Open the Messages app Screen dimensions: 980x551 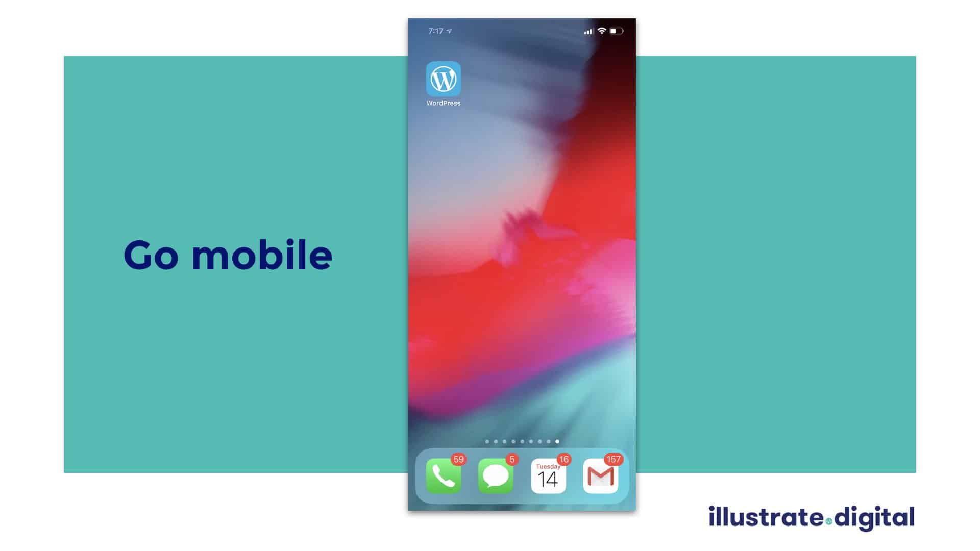pos(495,475)
